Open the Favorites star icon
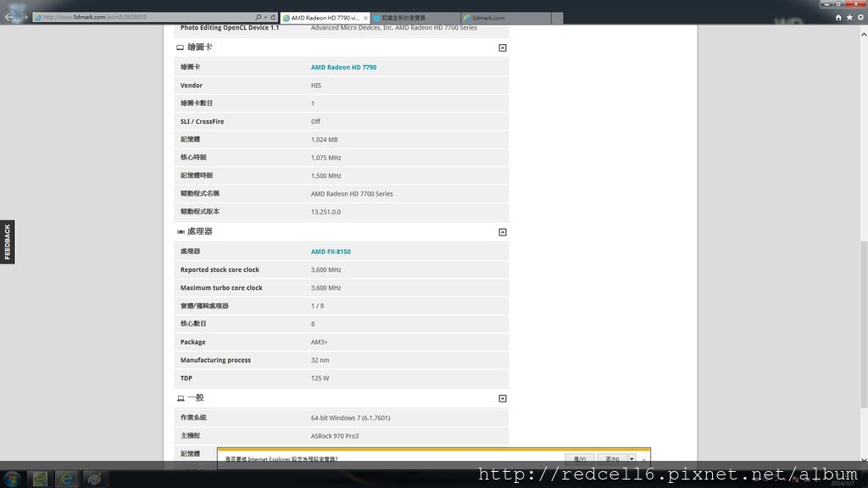868x488 pixels. coord(849,18)
